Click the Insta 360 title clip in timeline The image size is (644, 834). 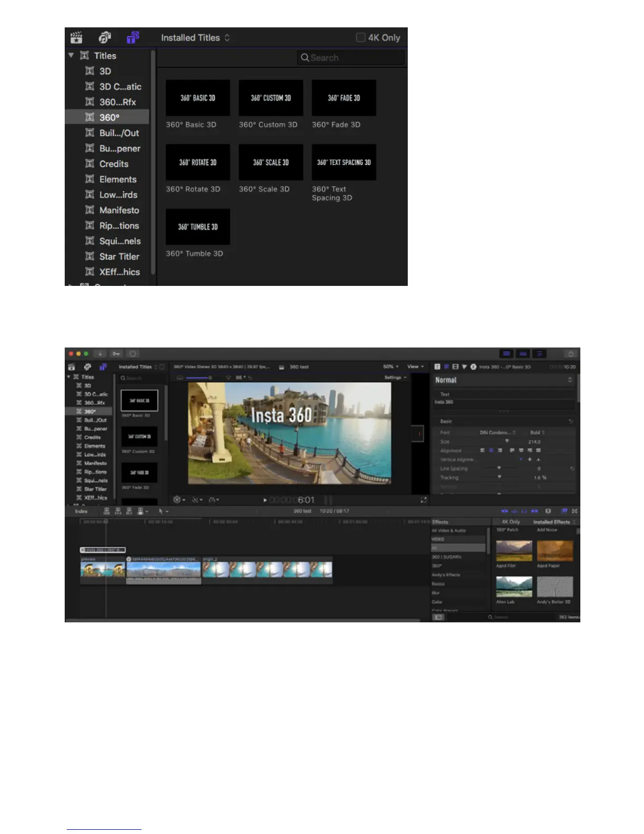(x=103, y=550)
